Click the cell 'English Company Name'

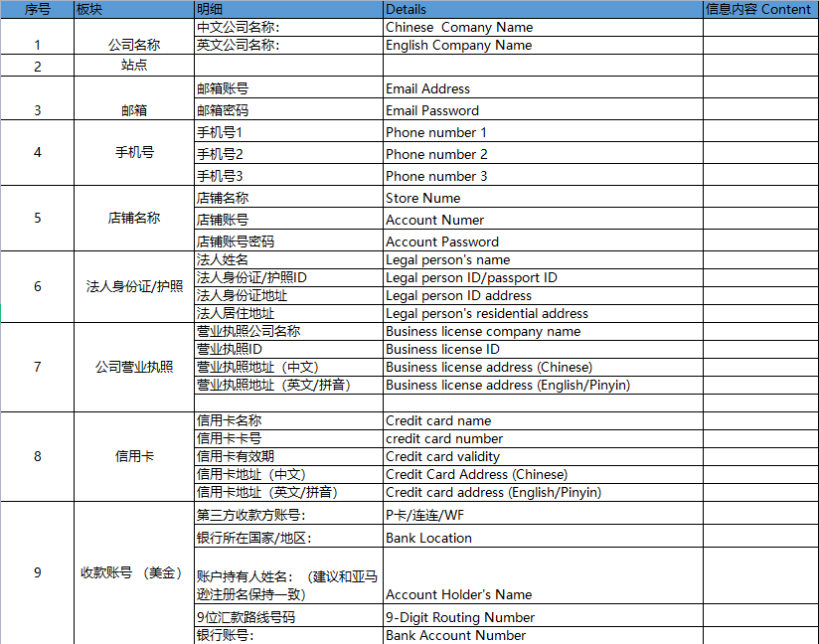(x=544, y=45)
